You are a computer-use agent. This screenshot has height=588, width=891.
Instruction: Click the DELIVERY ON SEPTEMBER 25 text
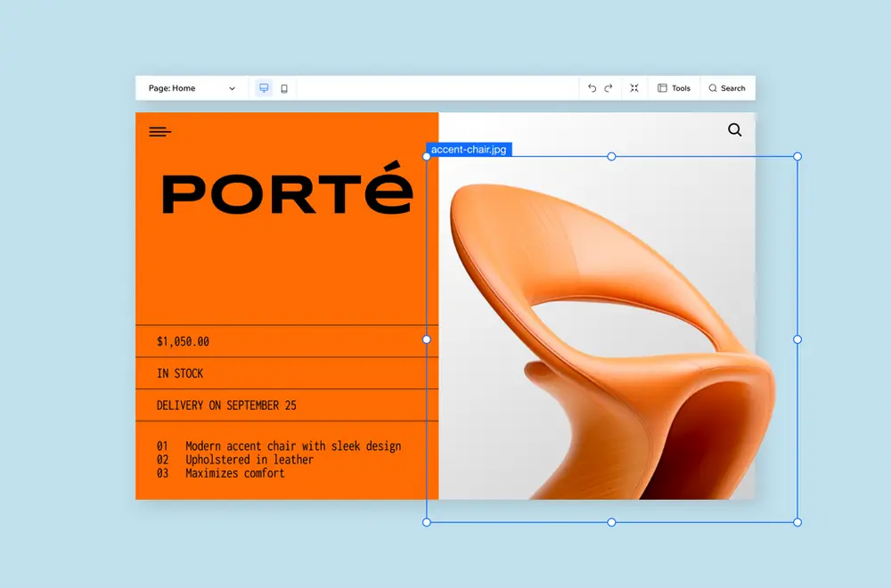pos(226,405)
